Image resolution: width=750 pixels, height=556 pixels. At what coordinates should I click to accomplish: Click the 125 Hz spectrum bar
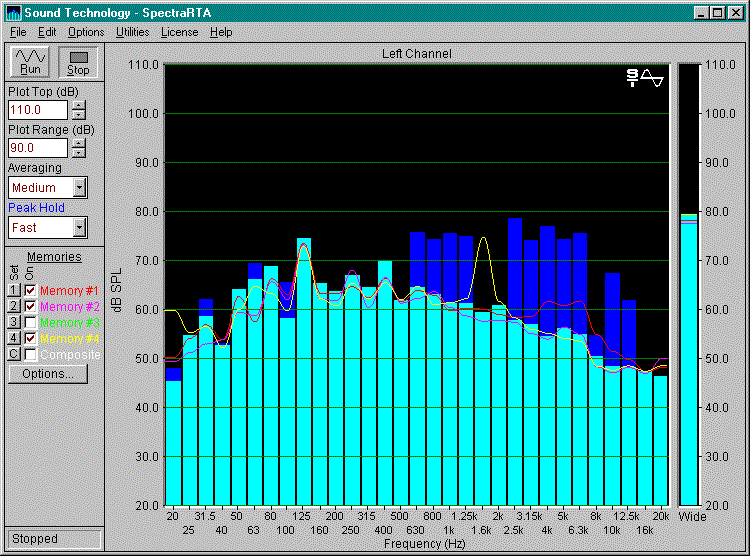pos(304,372)
